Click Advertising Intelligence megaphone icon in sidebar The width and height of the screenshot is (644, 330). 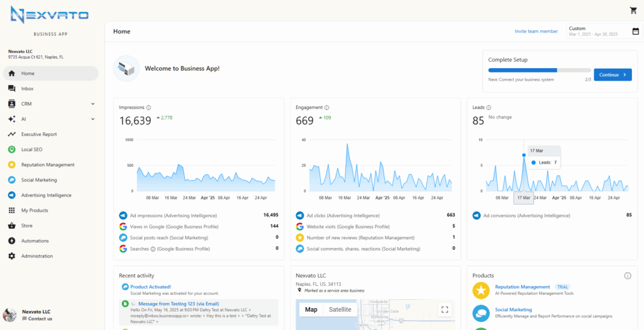12,195
